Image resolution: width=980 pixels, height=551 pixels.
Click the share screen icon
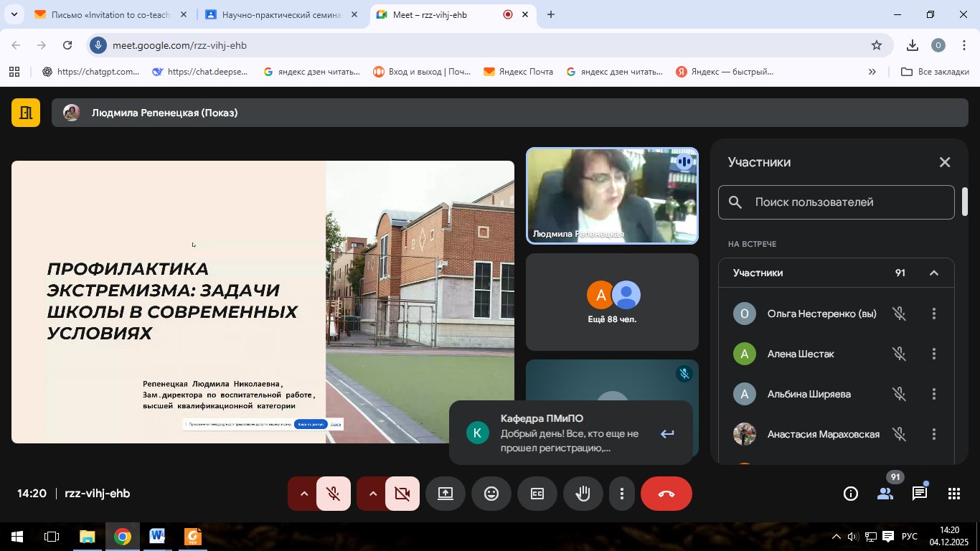(x=446, y=494)
